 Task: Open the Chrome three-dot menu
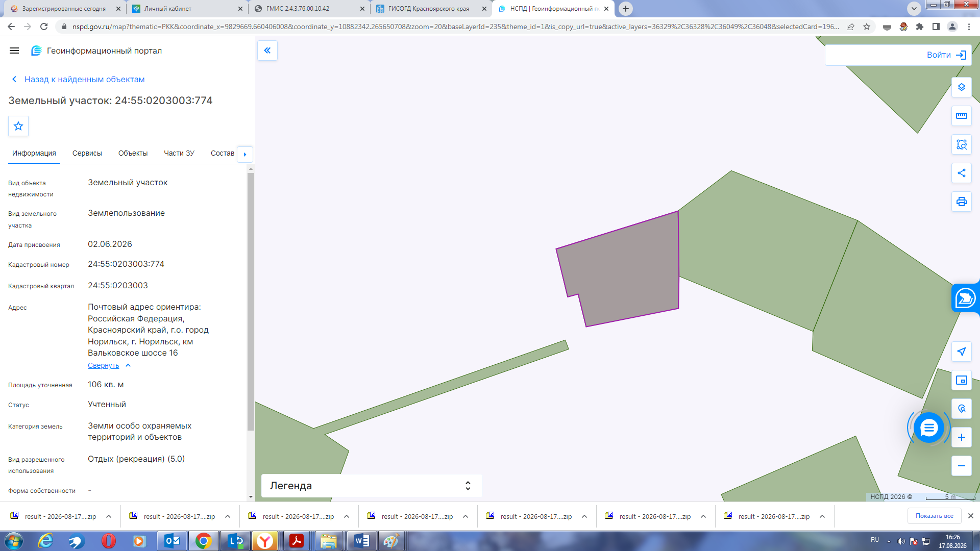(x=969, y=27)
